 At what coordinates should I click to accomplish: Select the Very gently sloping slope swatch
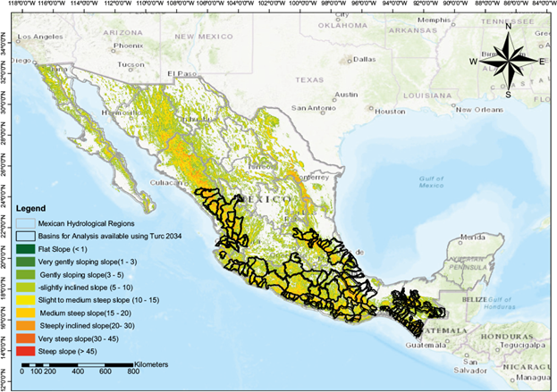26,261
